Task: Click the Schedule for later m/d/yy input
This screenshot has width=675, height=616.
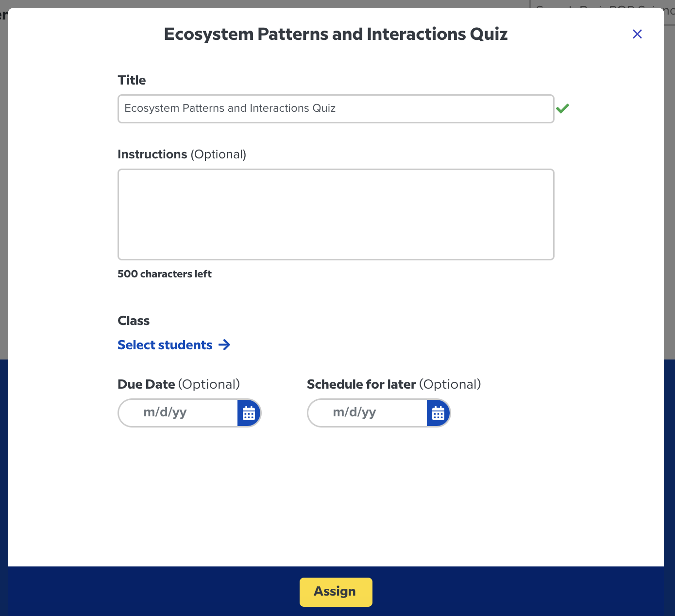Action: [367, 413]
